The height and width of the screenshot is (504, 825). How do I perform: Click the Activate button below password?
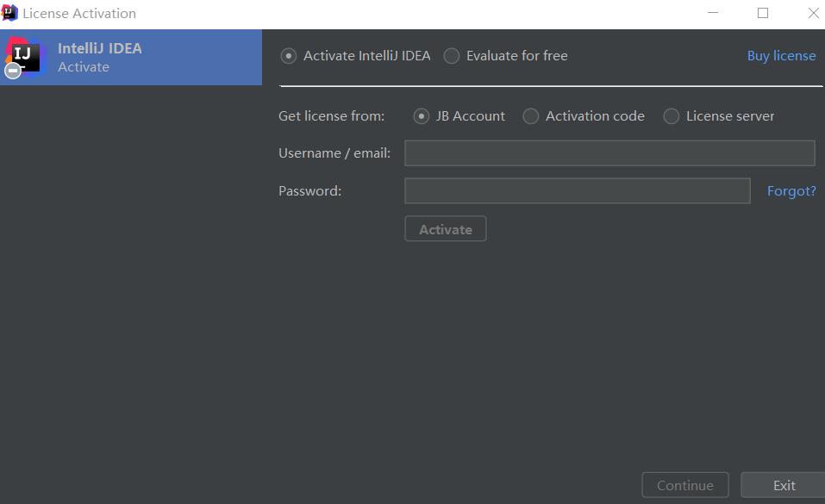pyautogui.click(x=445, y=229)
